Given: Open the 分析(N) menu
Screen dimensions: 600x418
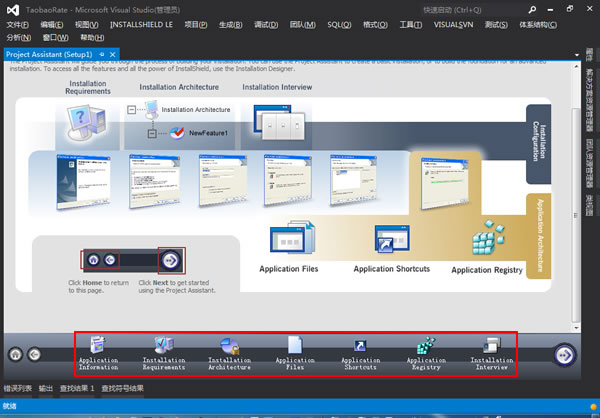Looking at the screenshot, I should point(18,38).
